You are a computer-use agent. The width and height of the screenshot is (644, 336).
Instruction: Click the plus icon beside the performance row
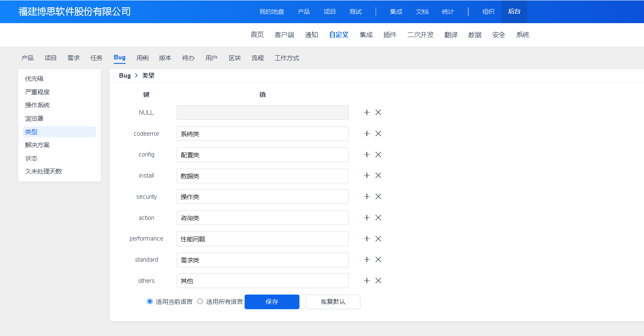366,239
